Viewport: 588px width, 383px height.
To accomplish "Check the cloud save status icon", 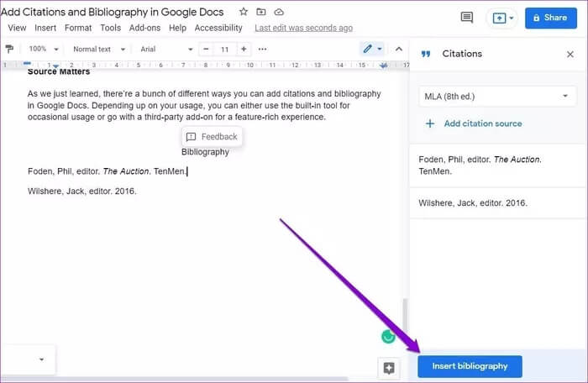I will point(279,12).
